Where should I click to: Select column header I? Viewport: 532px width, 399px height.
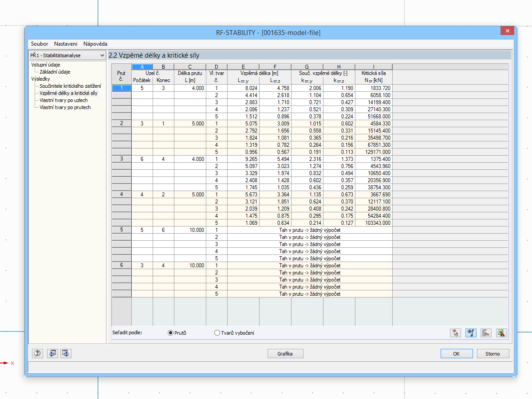pyautogui.click(x=374, y=67)
